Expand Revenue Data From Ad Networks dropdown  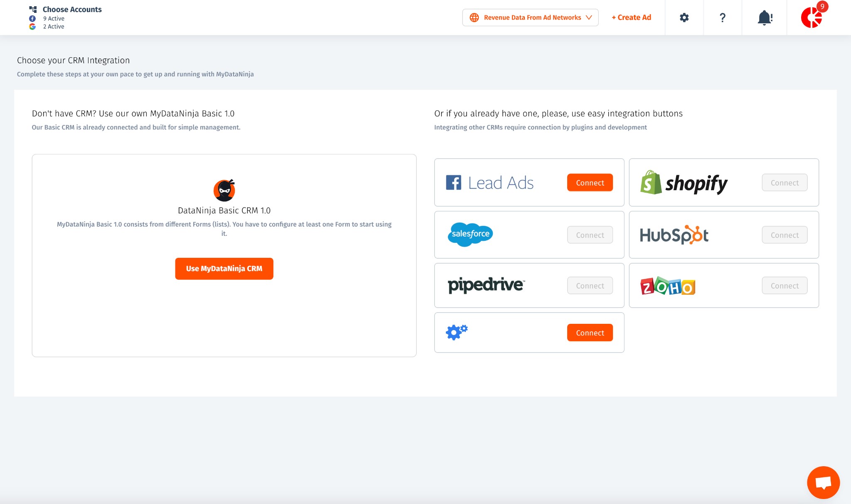pyautogui.click(x=530, y=17)
